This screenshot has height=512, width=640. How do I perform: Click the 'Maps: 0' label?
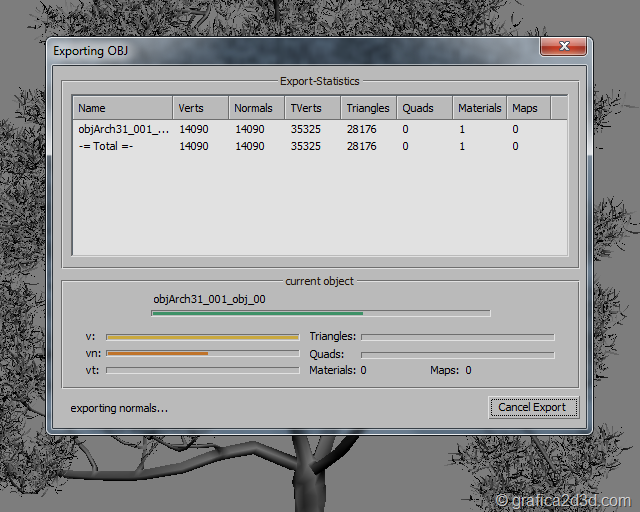pos(451,370)
